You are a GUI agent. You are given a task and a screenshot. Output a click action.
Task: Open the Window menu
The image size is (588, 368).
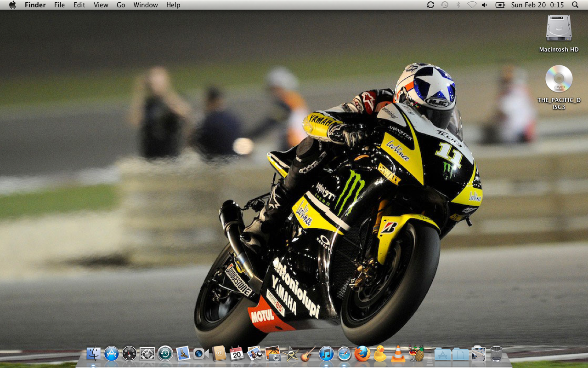coord(145,5)
